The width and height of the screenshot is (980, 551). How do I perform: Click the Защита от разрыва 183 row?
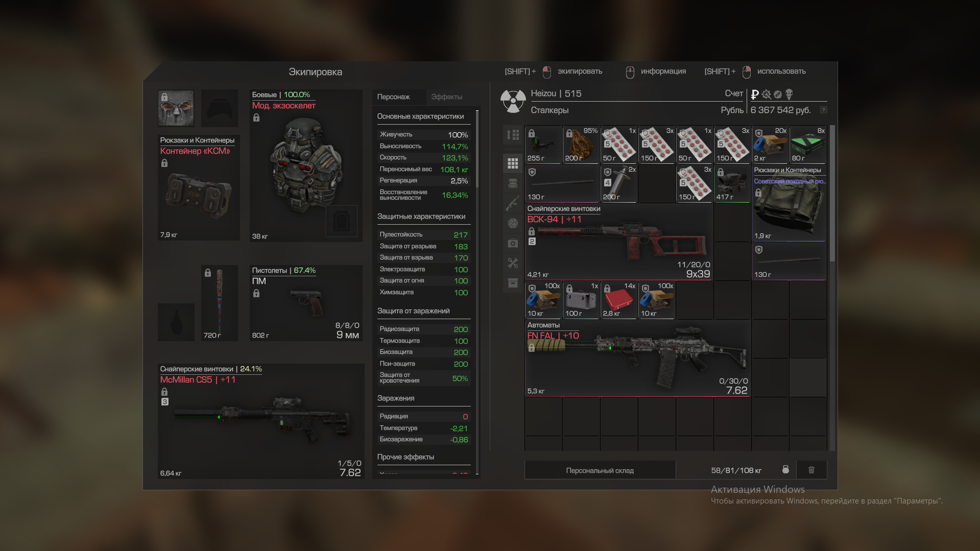pyautogui.click(x=423, y=246)
